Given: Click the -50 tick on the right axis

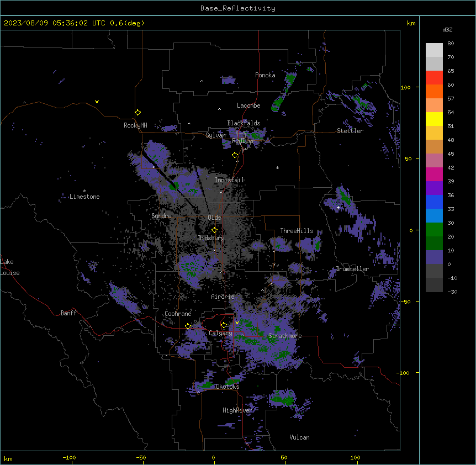Looking at the screenshot, I should pyautogui.click(x=405, y=302).
